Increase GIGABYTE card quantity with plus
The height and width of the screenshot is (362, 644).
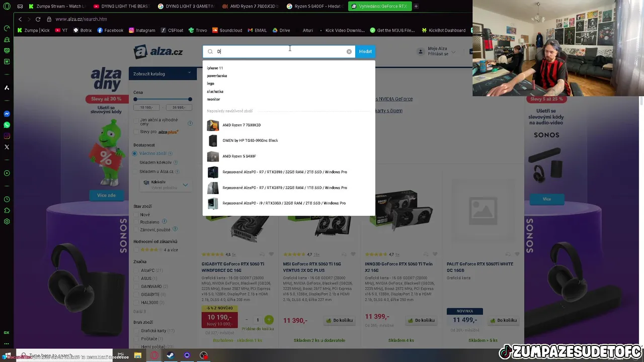tap(269, 320)
